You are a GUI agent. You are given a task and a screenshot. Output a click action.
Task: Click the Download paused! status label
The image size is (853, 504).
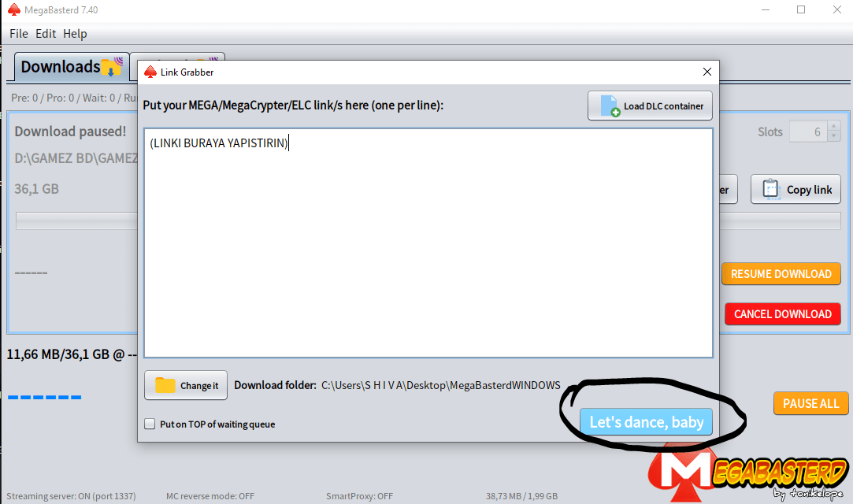70,132
